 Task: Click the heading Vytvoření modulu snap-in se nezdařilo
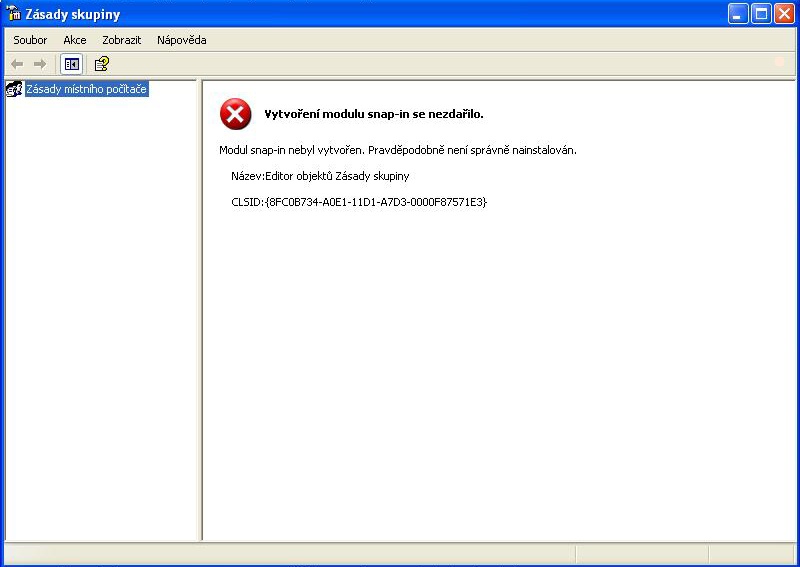tap(373, 114)
